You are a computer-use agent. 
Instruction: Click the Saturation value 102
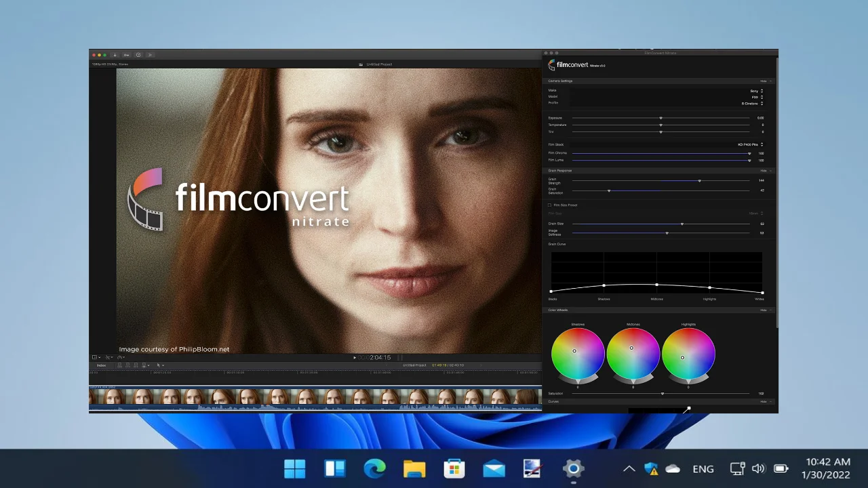762,393
